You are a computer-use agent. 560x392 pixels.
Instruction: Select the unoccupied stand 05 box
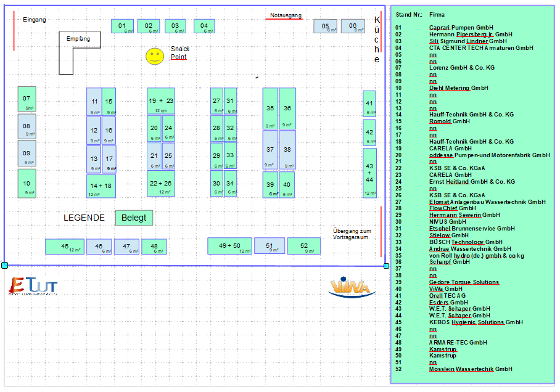pos(326,26)
